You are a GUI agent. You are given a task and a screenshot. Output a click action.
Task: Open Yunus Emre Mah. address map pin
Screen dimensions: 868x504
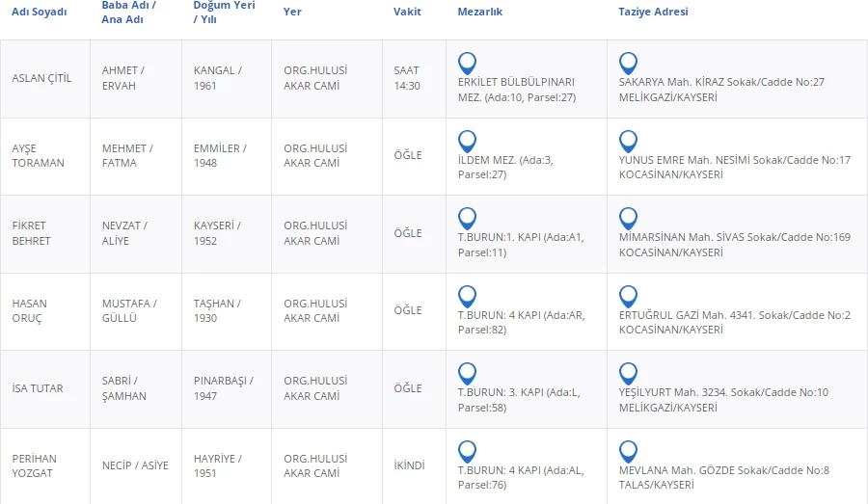pos(628,141)
